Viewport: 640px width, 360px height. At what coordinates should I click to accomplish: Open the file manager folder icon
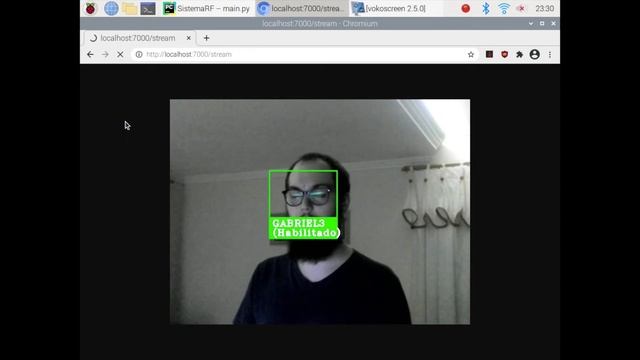pos(129,9)
